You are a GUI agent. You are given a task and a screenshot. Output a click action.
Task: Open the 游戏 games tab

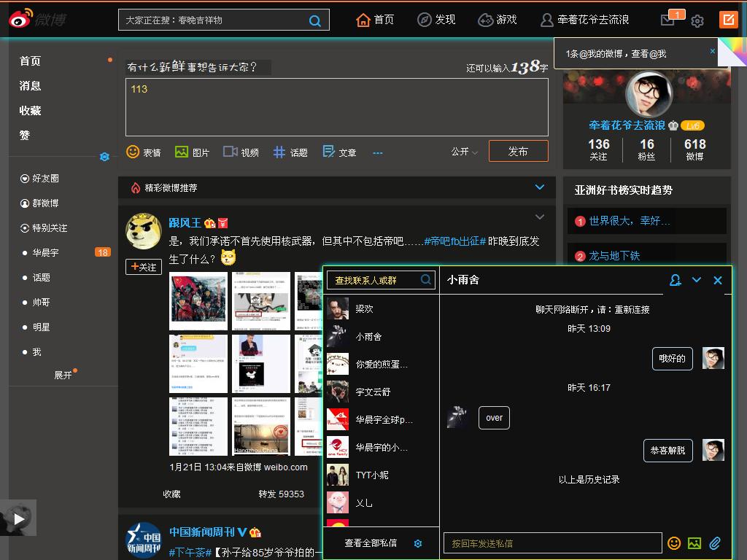click(x=498, y=20)
